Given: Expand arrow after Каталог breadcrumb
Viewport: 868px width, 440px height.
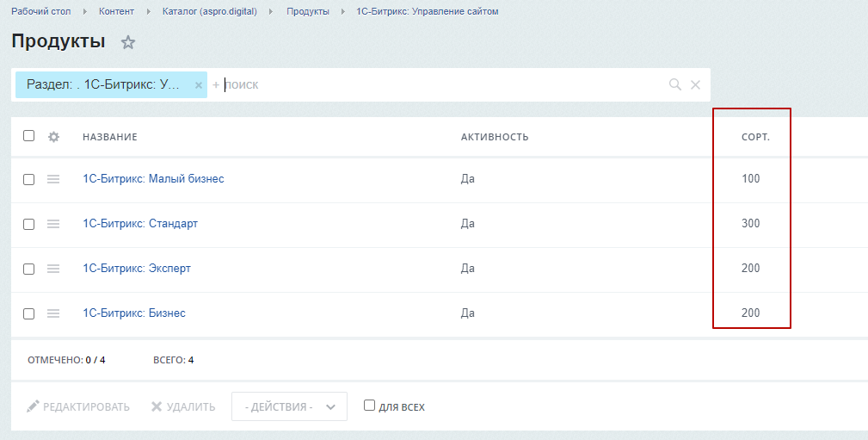Looking at the screenshot, I should pos(271,12).
